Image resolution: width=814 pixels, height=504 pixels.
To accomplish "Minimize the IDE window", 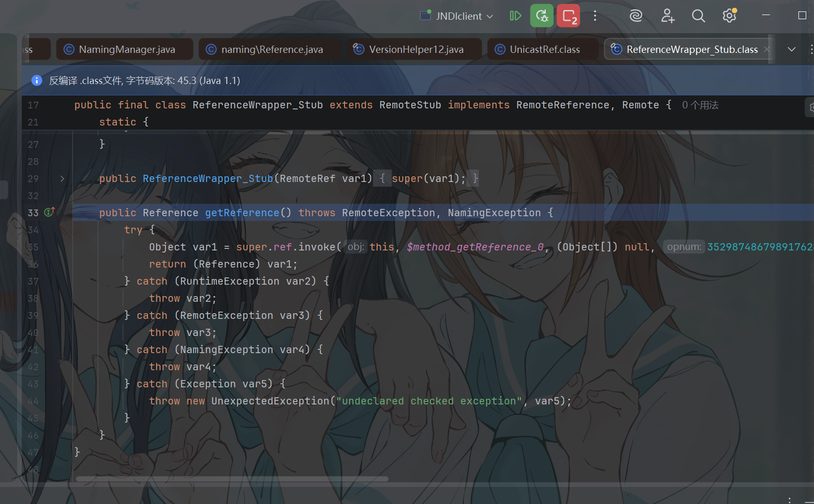I will tap(766, 16).
